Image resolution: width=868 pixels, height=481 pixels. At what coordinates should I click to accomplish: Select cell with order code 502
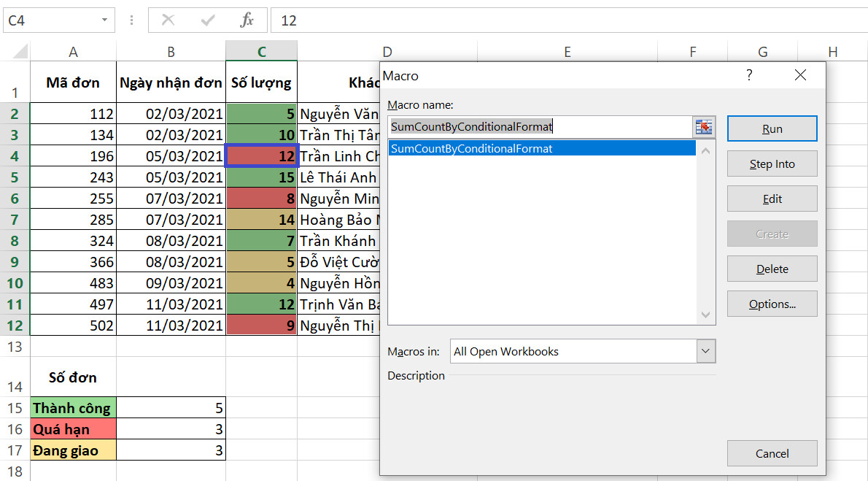(x=73, y=325)
